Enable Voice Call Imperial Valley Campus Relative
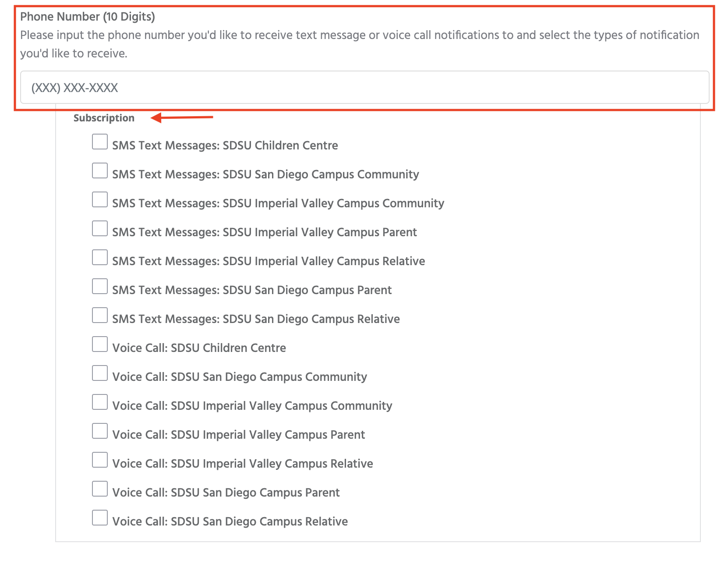This screenshot has width=728, height=561. point(100,460)
